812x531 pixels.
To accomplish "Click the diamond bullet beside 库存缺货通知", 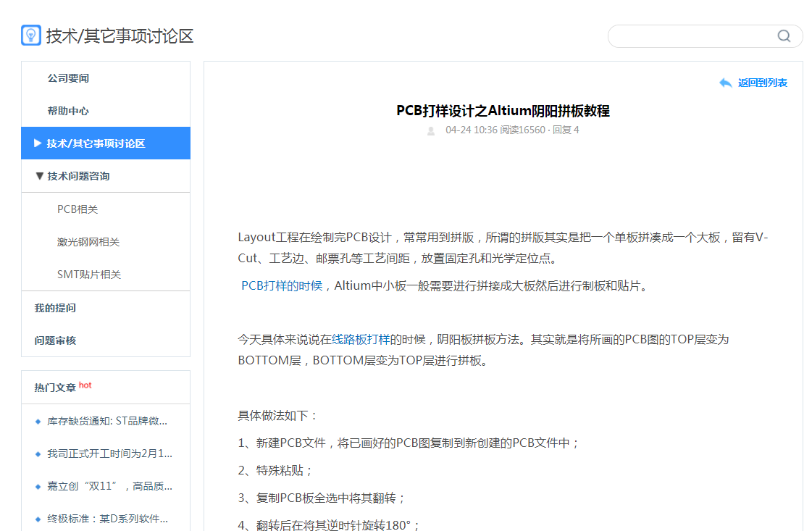I will click(x=38, y=422).
